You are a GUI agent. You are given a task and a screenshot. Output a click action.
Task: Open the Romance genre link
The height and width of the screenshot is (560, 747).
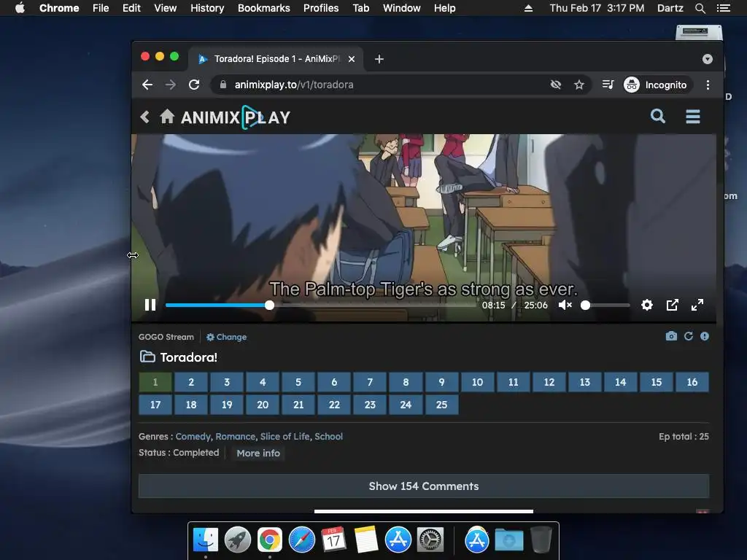point(236,436)
